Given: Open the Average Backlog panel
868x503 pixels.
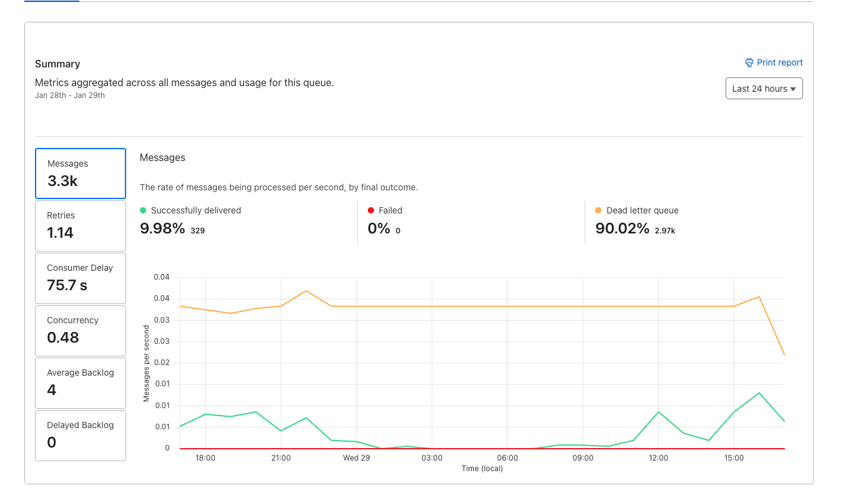Looking at the screenshot, I should [80, 383].
